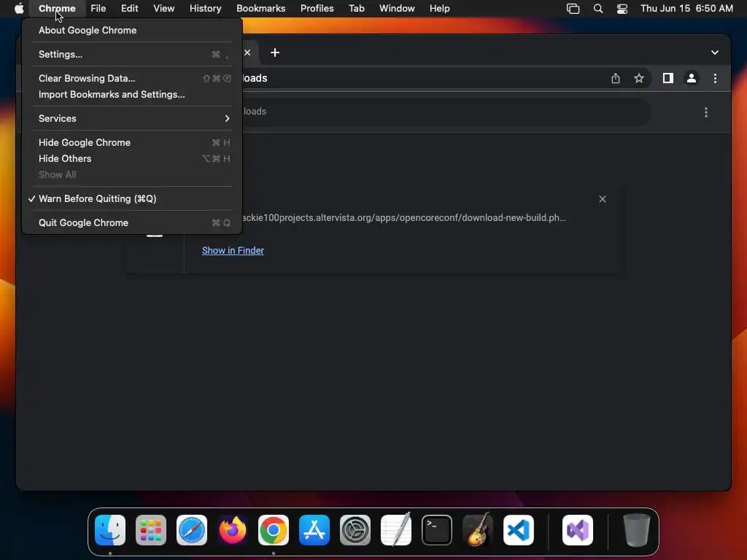Screen dimensions: 747x560
Task: Launch Terminal from the Dock
Action: tap(437, 530)
